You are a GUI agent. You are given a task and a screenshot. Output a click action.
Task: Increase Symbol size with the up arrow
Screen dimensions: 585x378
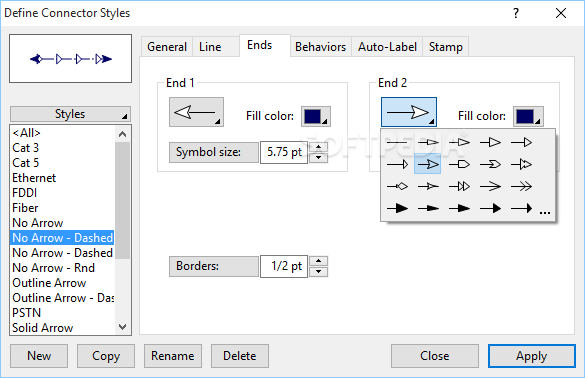pos(318,147)
